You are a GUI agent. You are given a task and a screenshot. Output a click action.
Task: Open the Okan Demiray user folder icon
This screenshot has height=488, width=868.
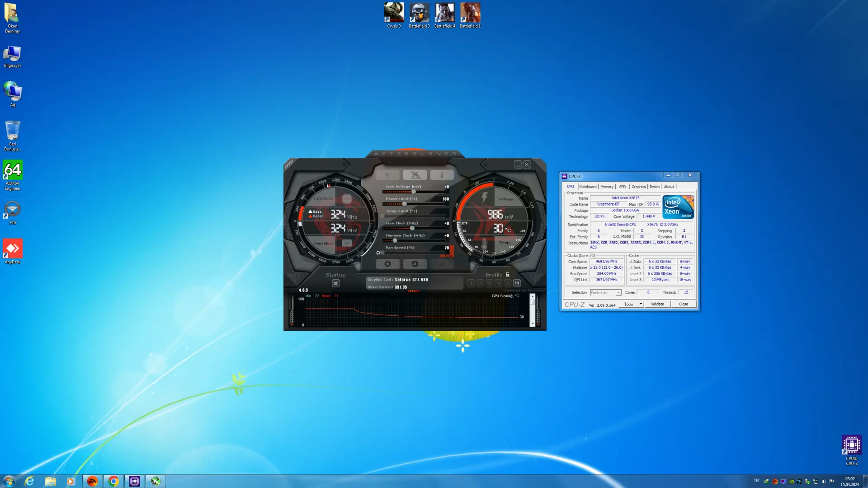click(x=12, y=18)
